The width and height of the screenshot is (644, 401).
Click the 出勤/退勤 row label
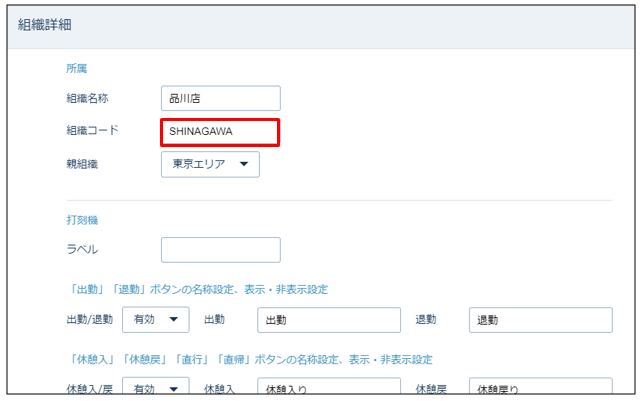[89, 320]
